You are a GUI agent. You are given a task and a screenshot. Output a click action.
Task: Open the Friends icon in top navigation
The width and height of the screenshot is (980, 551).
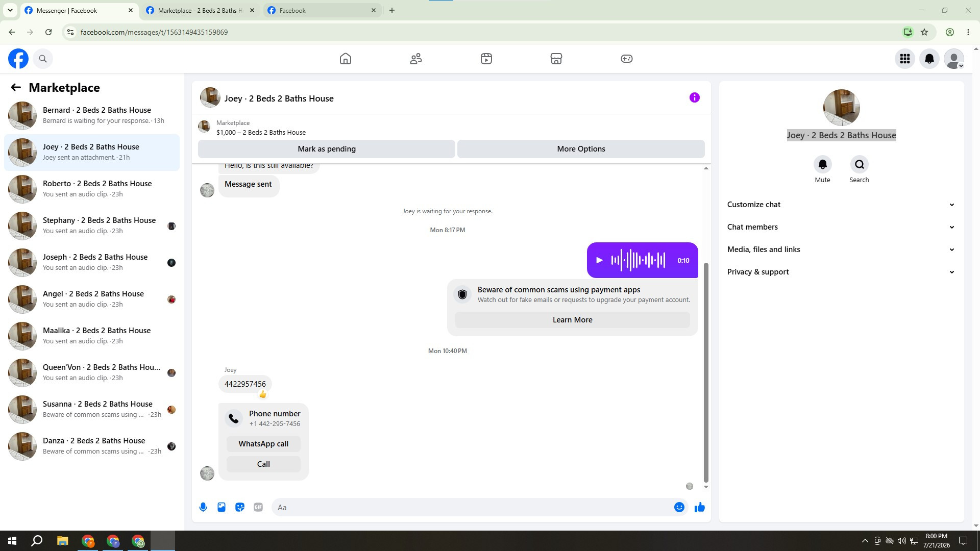pyautogui.click(x=416, y=59)
